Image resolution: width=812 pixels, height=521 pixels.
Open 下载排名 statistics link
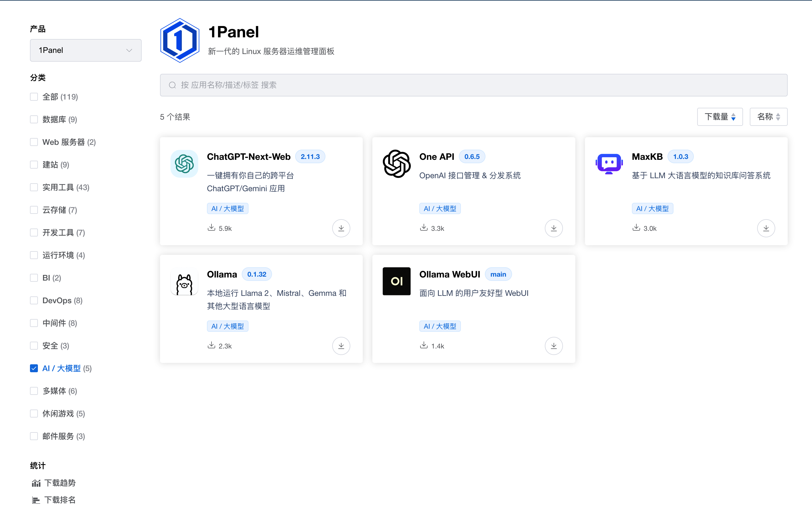pos(60,500)
